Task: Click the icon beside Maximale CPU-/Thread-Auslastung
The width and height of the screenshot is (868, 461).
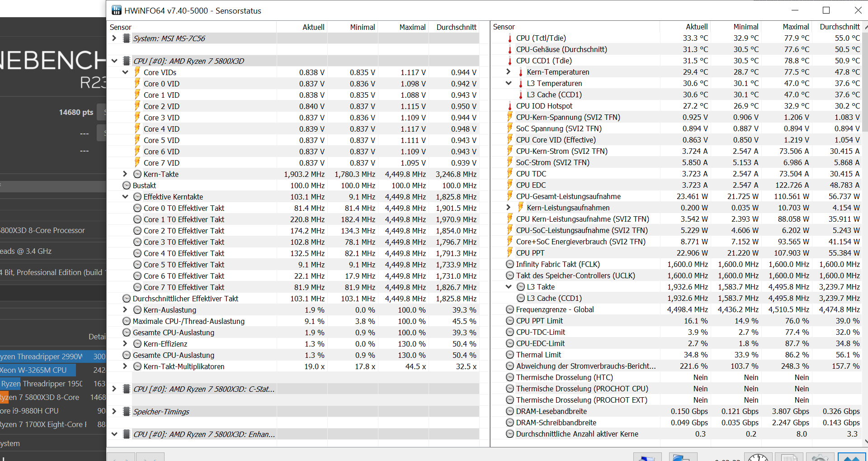Action: click(127, 321)
